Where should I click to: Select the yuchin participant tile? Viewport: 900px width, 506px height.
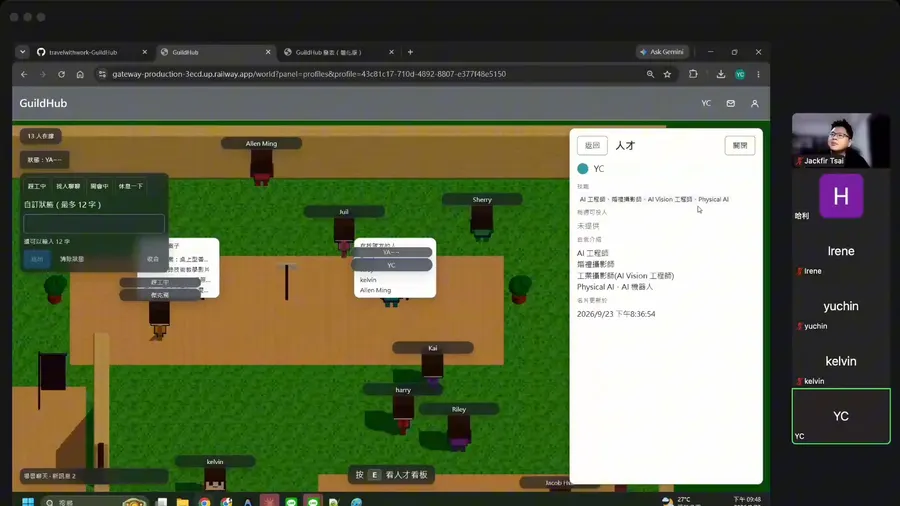coord(841,306)
